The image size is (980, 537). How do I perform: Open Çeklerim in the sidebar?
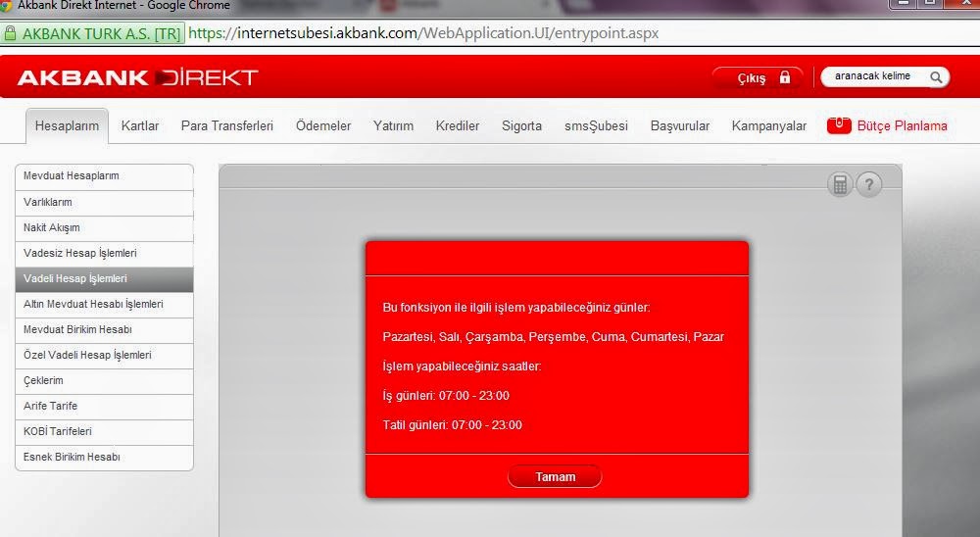click(x=104, y=381)
